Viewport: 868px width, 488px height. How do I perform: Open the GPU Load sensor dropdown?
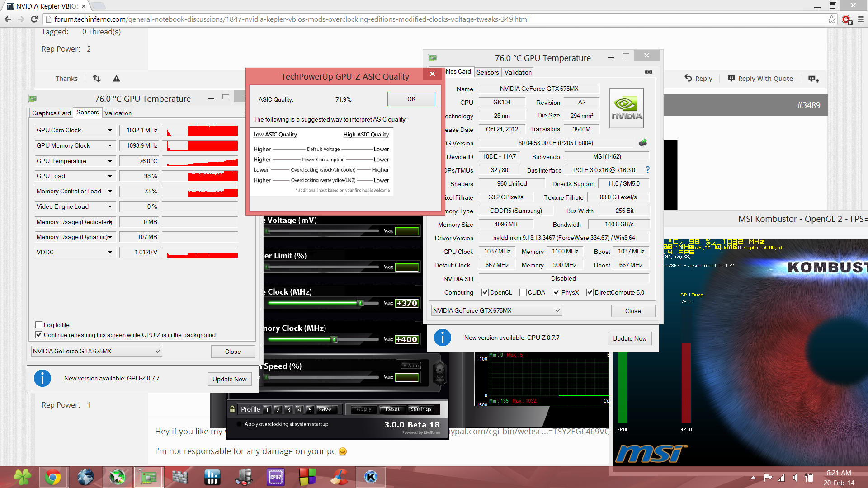click(110, 176)
